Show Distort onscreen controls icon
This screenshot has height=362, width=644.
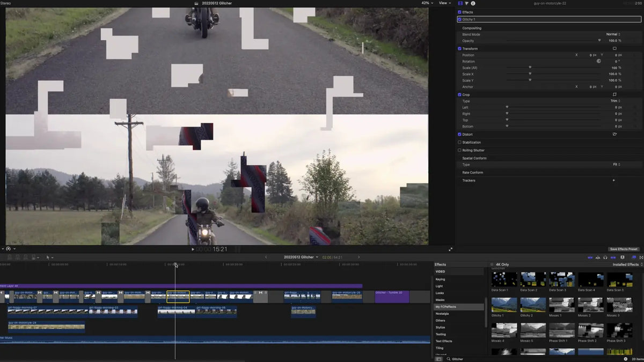[614, 134]
